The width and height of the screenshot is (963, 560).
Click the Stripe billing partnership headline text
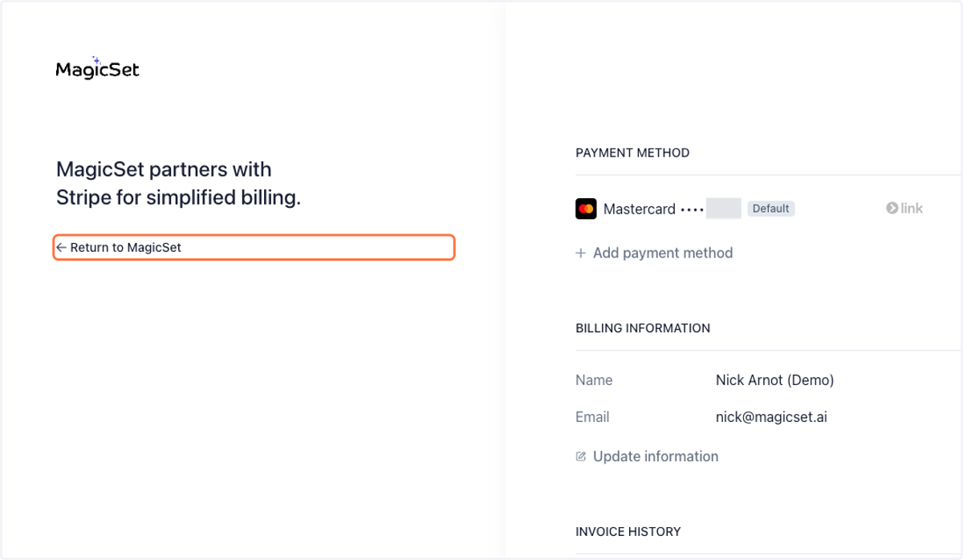(178, 184)
